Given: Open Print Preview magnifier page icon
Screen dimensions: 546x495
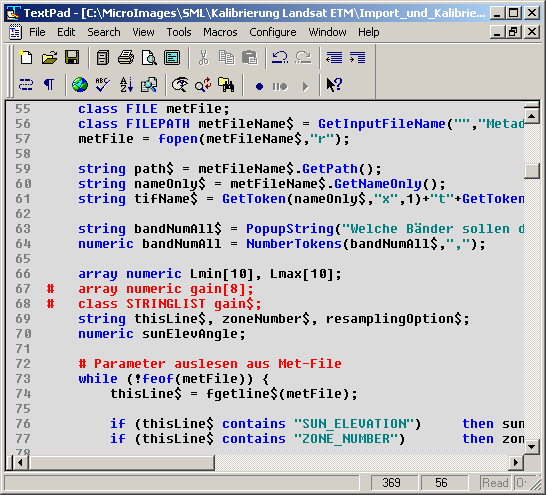Looking at the screenshot, I should (x=149, y=57).
